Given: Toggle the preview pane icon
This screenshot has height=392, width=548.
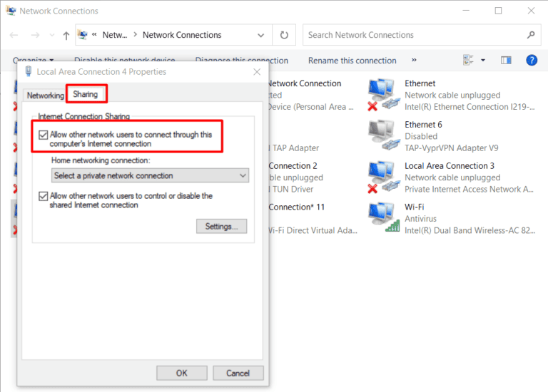Looking at the screenshot, I should coord(507,61).
